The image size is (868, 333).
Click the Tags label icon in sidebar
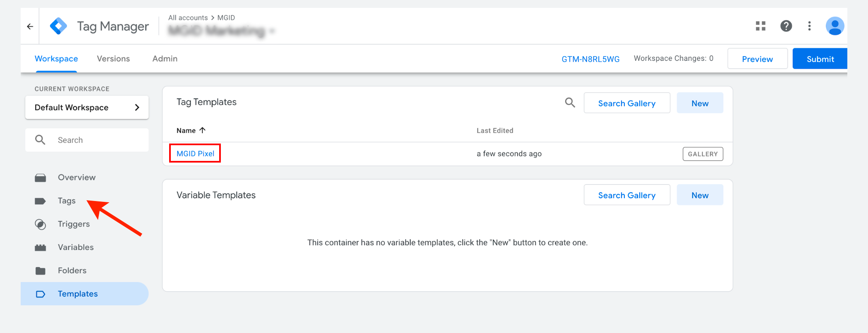tap(40, 201)
